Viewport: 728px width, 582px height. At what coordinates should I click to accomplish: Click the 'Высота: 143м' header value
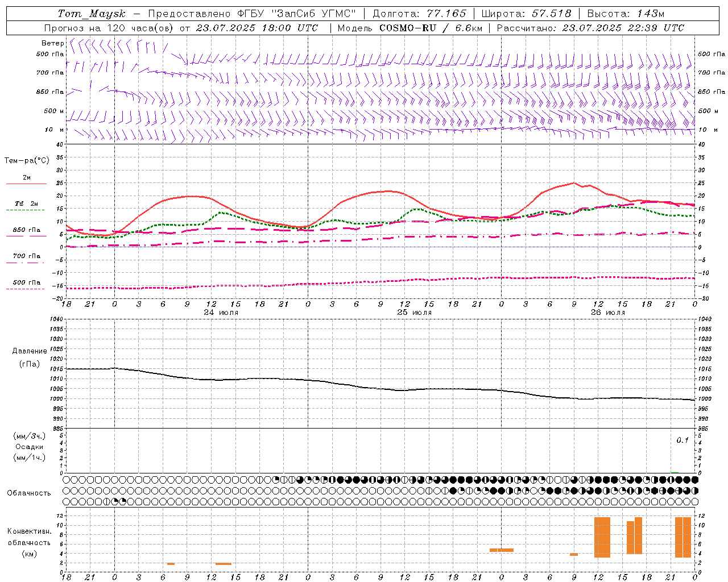pyautogui.click(x=626, y=14)
